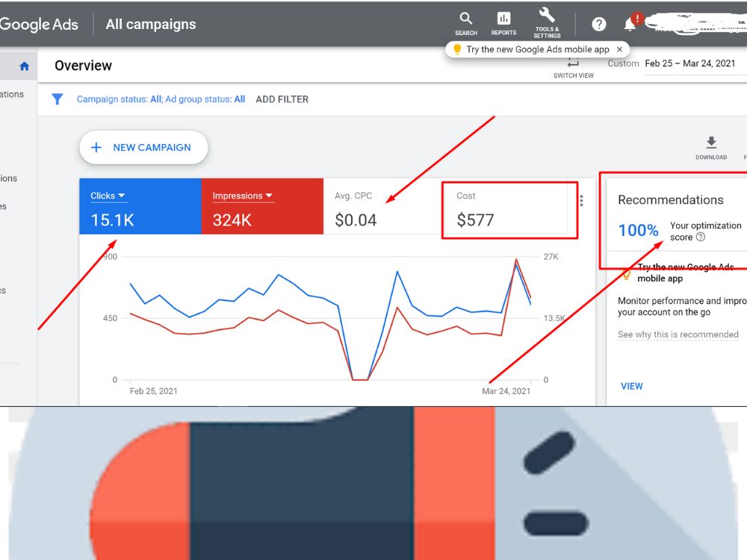
Task: Go to the Home overview icon
Action: pyautogui.click(x=25, y=66)
